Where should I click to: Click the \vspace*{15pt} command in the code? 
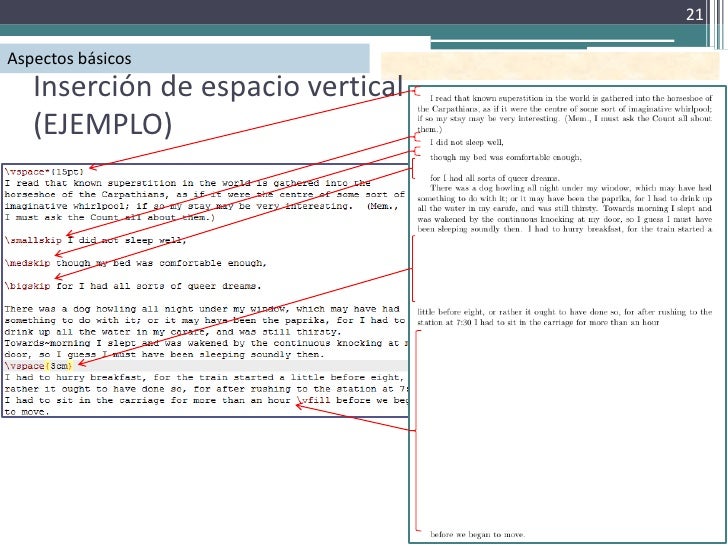[45, 172]
